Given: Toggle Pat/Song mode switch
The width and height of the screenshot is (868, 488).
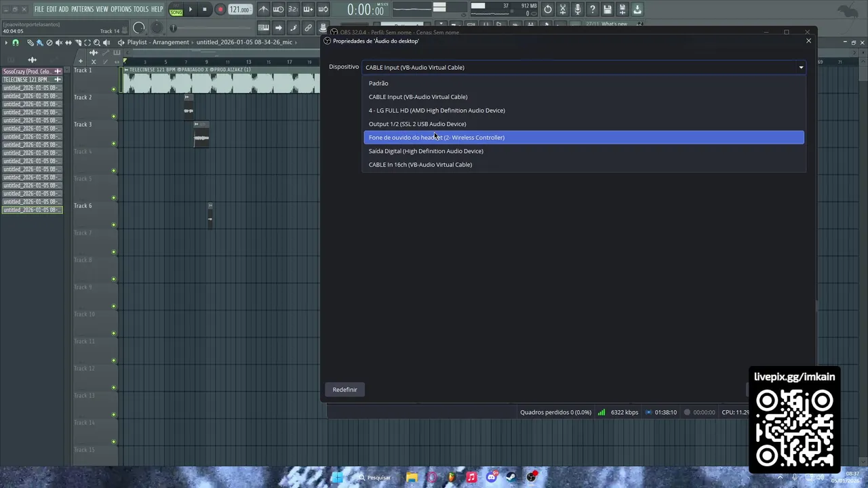Looking at the screenshot, I should 176,9.
